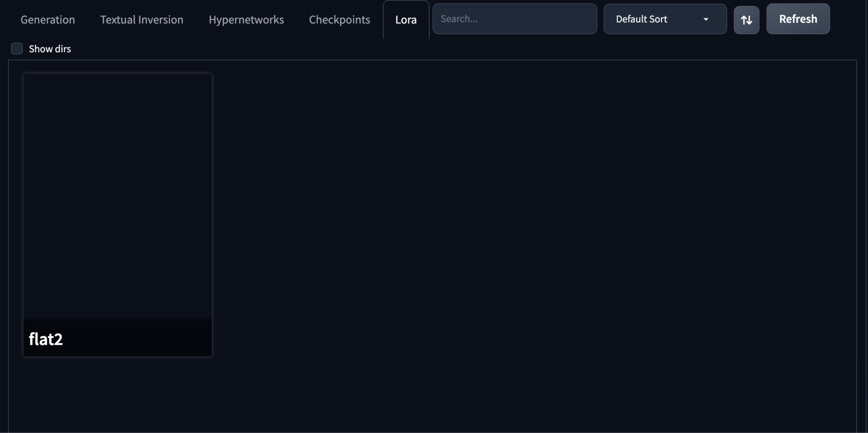Enable the Show dirs checkbox
868x433 pixels.
coord(17,49)
